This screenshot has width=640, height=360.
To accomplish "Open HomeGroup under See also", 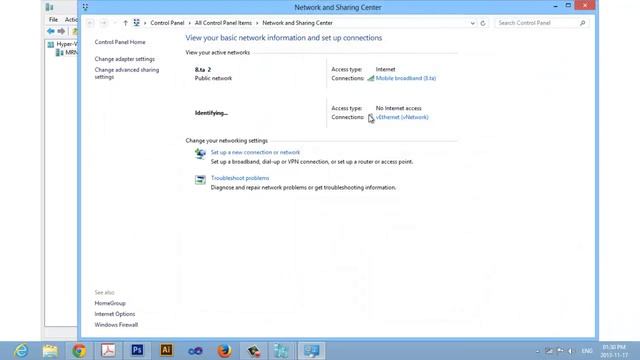I will [x=110, y=303].
